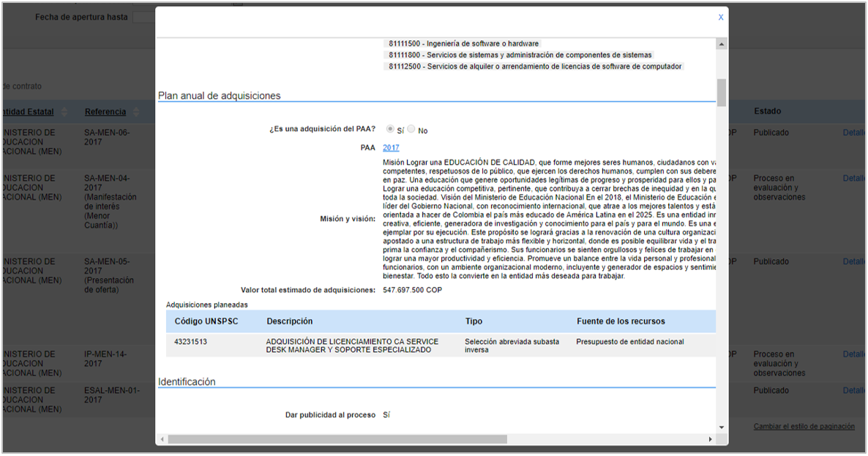Select code 81112500 Servicios de alquiler de licencias

[x=535, y=67]
